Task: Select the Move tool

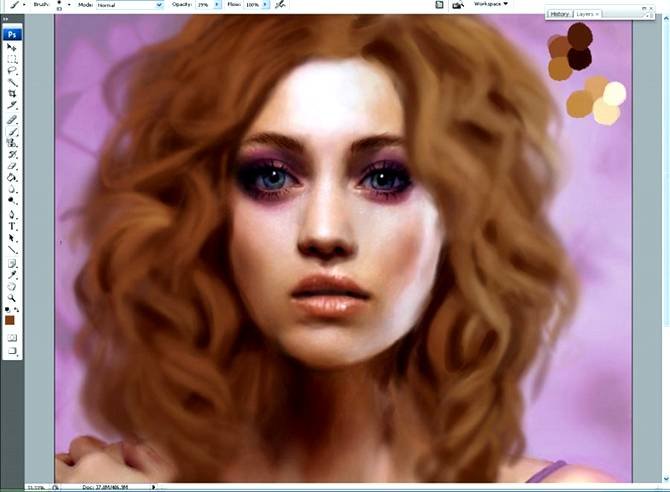Action: (13, 47)
